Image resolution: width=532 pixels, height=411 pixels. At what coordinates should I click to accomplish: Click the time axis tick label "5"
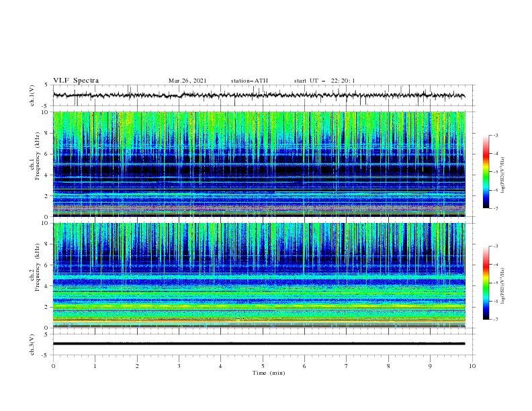pyautogui.click(x=263, y=366)
